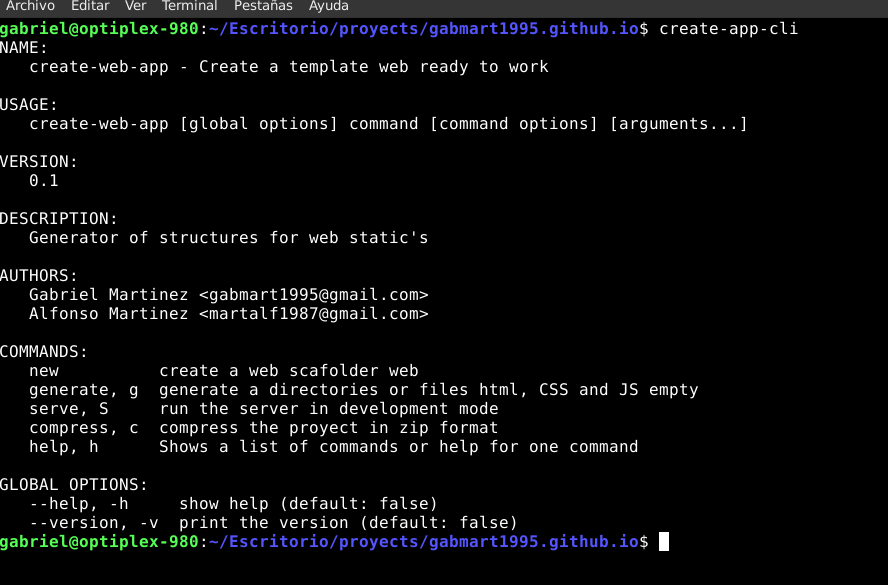Open the Ver menu
This screenshot has width=888, height=585.
pyautogui.click(x=135, y=6)
